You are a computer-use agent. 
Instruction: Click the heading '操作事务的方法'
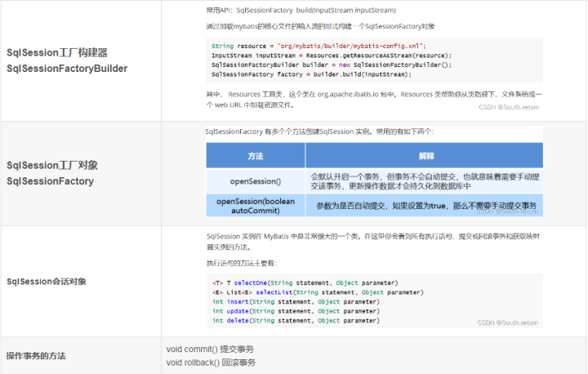pyautogui.click(x=36, y=356)
